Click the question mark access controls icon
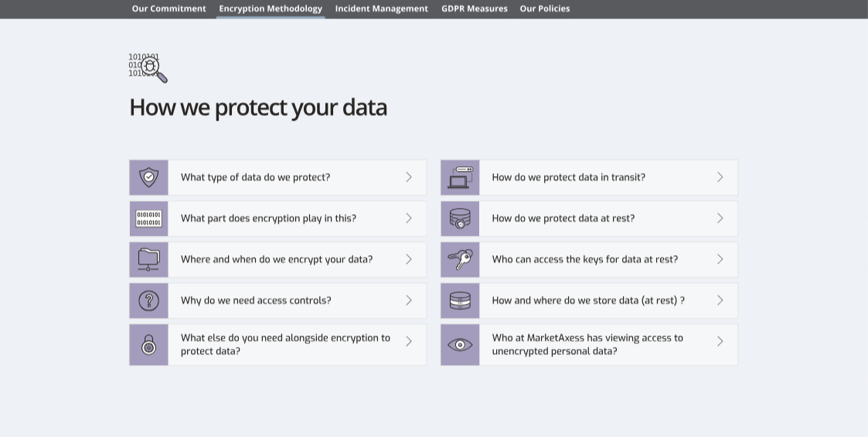 pyautogui.click(x=148, y=300)
